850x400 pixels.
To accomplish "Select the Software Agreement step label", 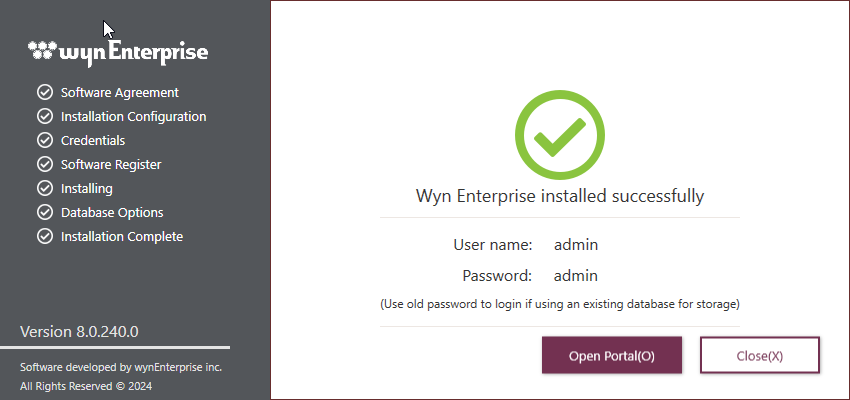I will click(120, 93).
